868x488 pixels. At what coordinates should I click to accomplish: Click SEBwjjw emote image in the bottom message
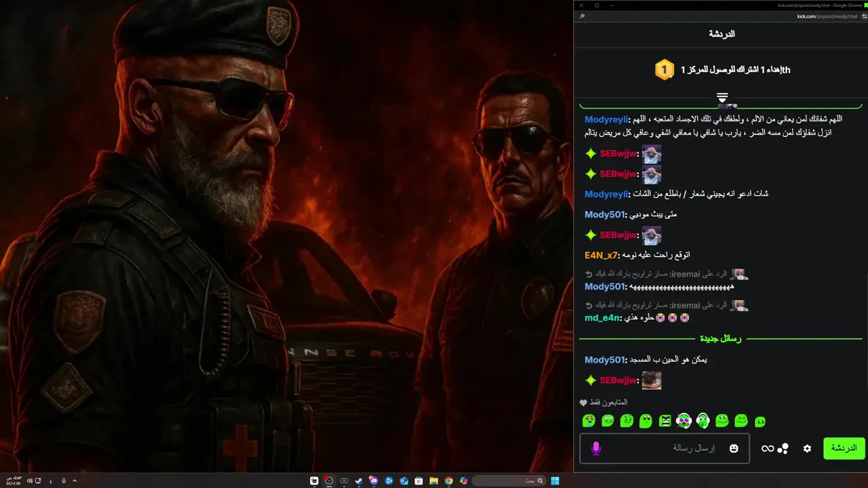(x=652, y=380)
